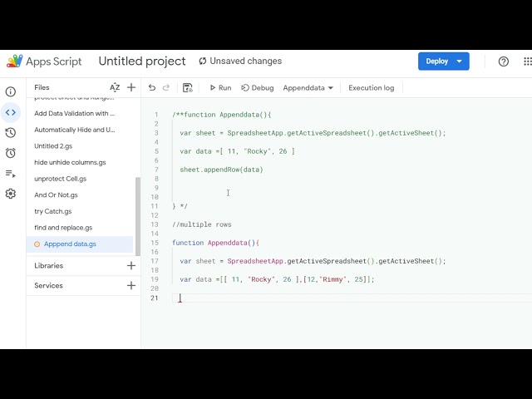Open the Help question mark icon
The width and height of the screenshot is (532, 399).
click(x=503, y=62)
